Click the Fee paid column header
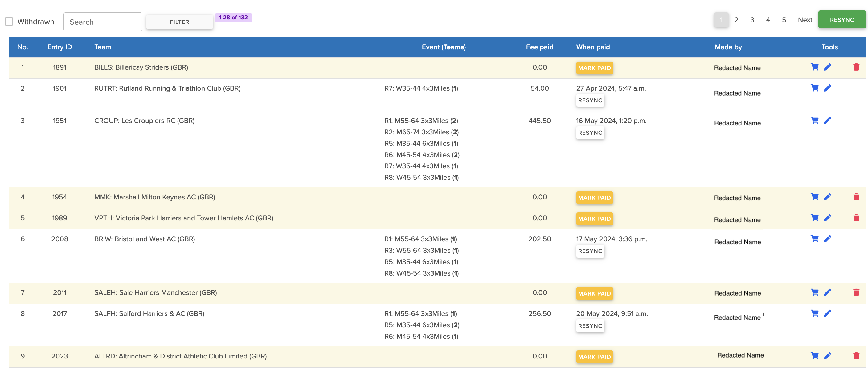This screenshot has width=868, height=368. (539, 47)
